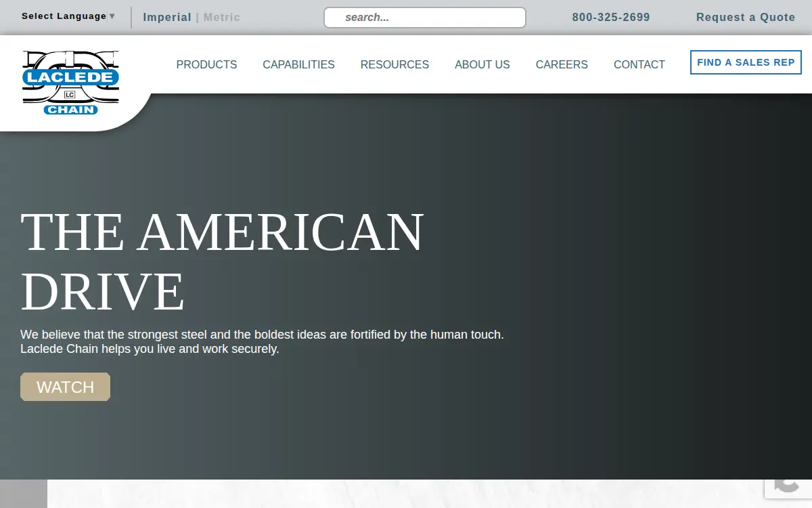Go to the Careers page
This screenshot has width=812, height=508.
pos(562,64)
